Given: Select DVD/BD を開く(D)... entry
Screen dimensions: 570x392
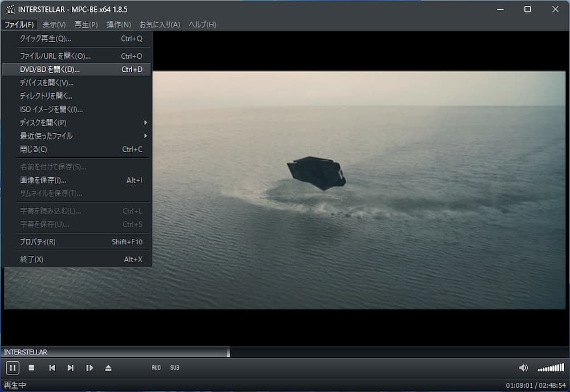Looking at the screenshot, I should pos(76,70).
